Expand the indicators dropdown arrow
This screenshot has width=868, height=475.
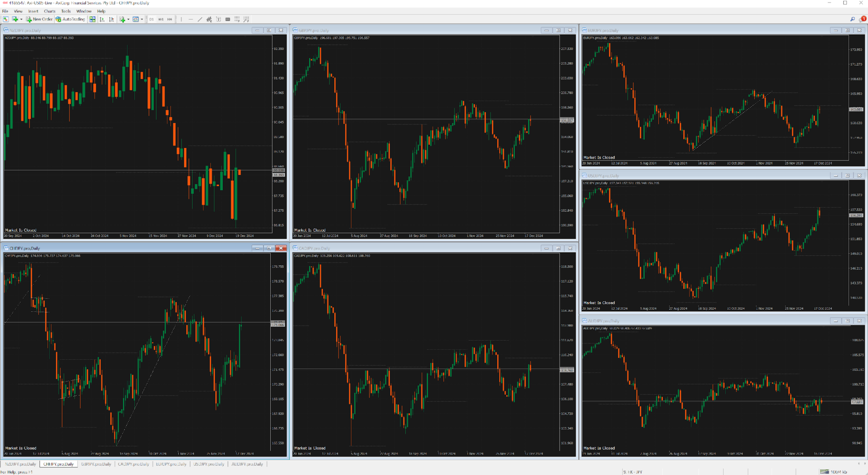[x=128, y=19]
